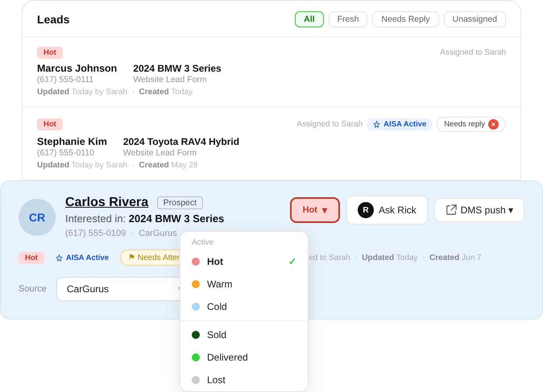The image size is (543, 392).
Task: Choose Sold in the status menu
Action: pyautogui.click(x=244, y=335)
